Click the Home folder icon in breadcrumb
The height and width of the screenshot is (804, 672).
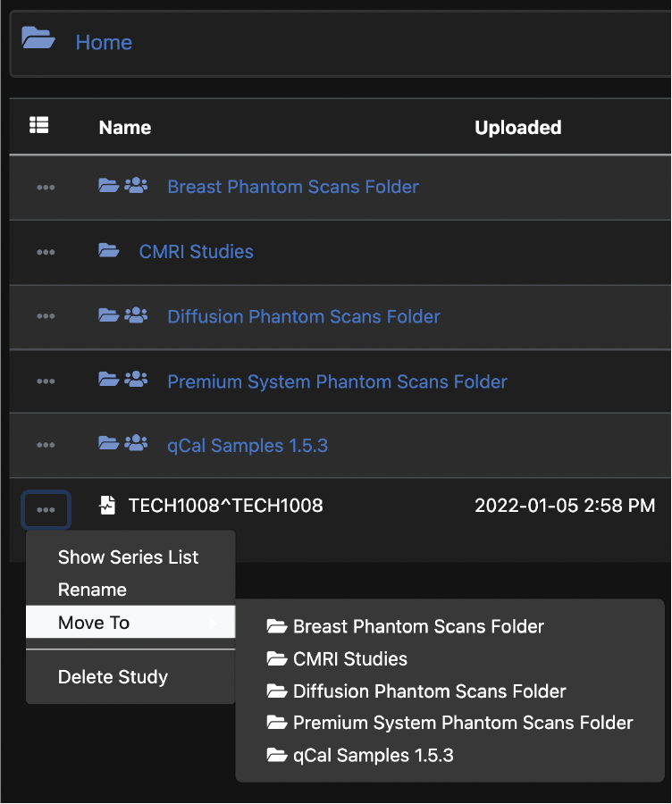(38, 40)
